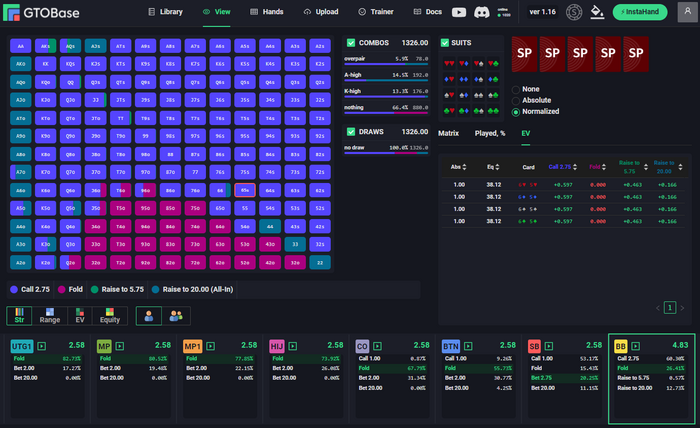Toggle the DRAWS checkbox
700x428 pixels.
click(x=351, y=132)
